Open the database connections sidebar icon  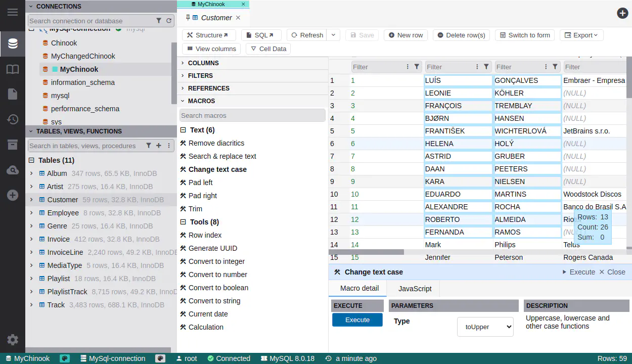click(13, 43)
